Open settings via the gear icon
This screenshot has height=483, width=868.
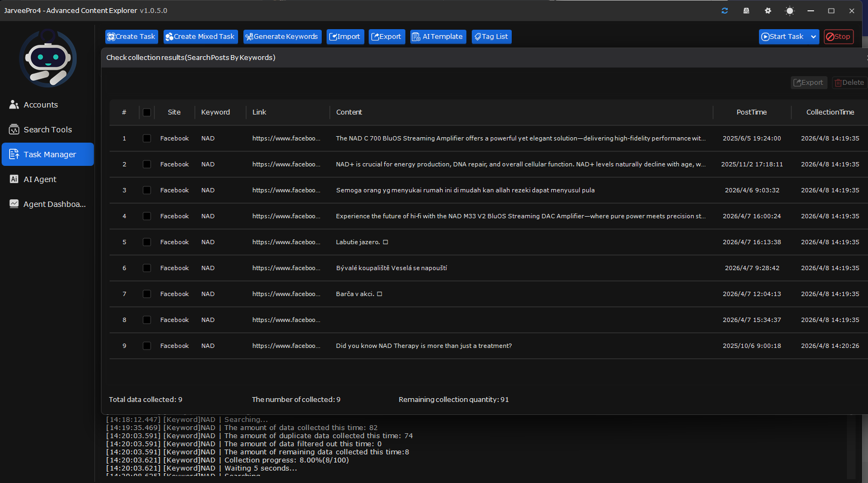[x=768, y=11]
